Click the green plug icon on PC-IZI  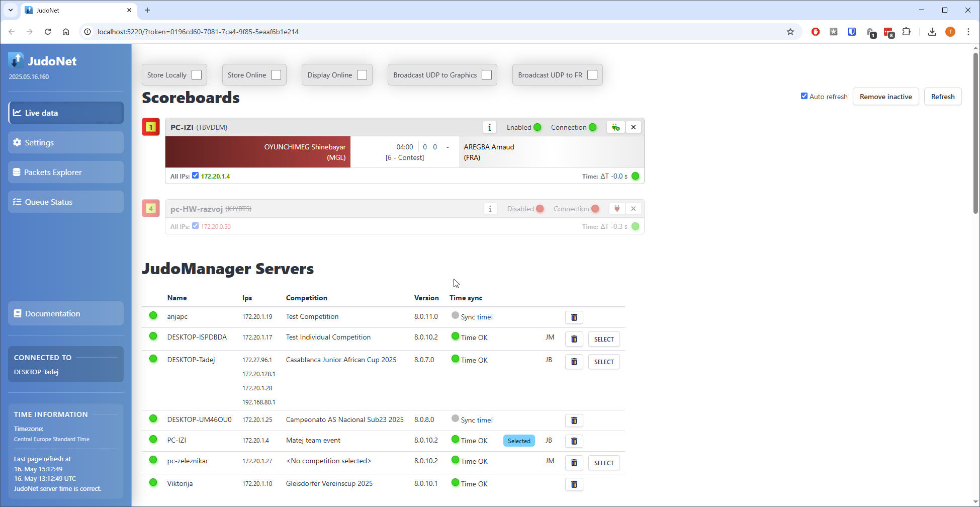tap(616, 127)
